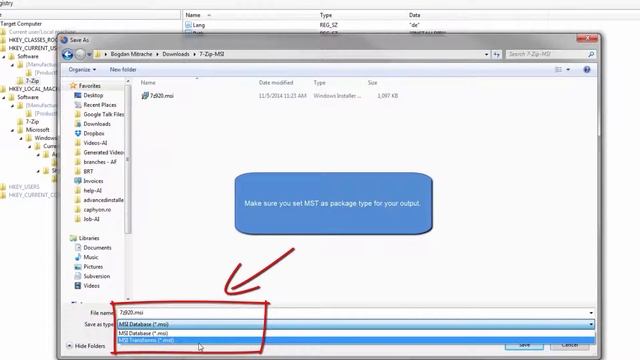Click the refresh button beside address bar
640x360 pixels.
click(x=496, y=54)
